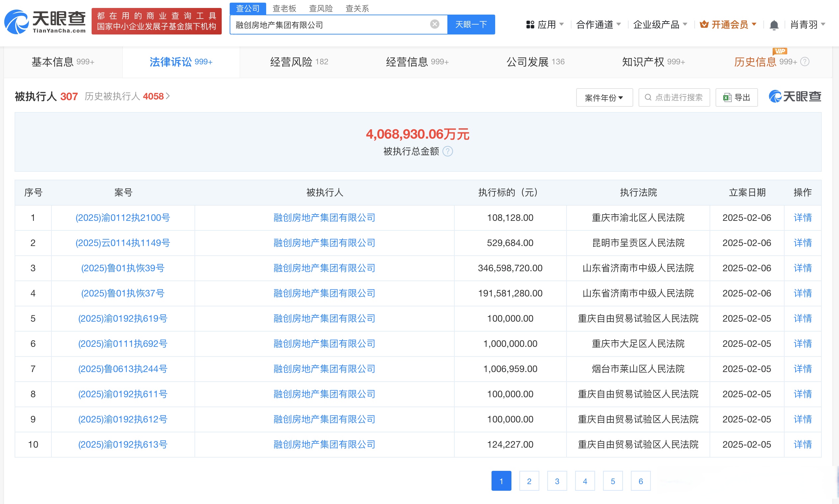Open case (2025)鲁01执恢39号 link
The image size is (839, 504).
coord(122,268)
